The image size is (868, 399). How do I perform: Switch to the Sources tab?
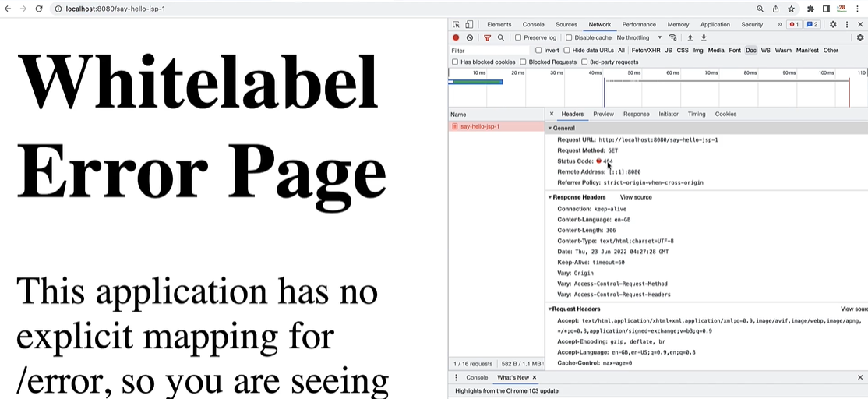tap(566, 24)
